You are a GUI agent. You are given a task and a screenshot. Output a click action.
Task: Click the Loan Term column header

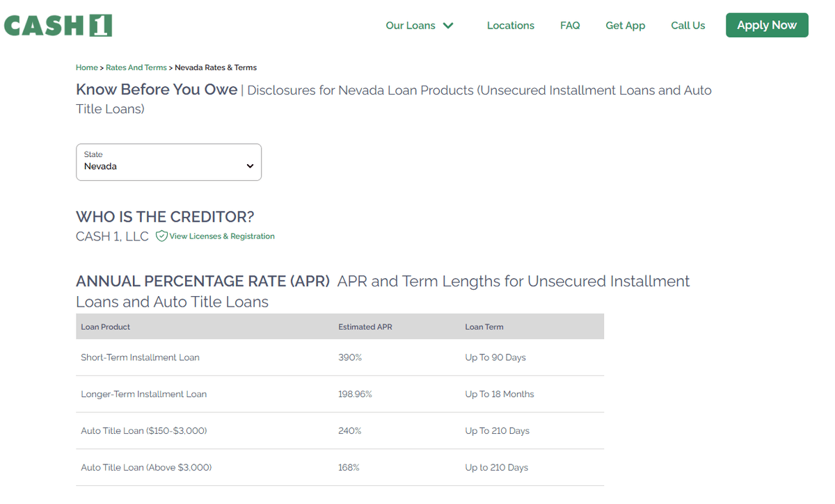pyautogui.click(x=484, y=327)
